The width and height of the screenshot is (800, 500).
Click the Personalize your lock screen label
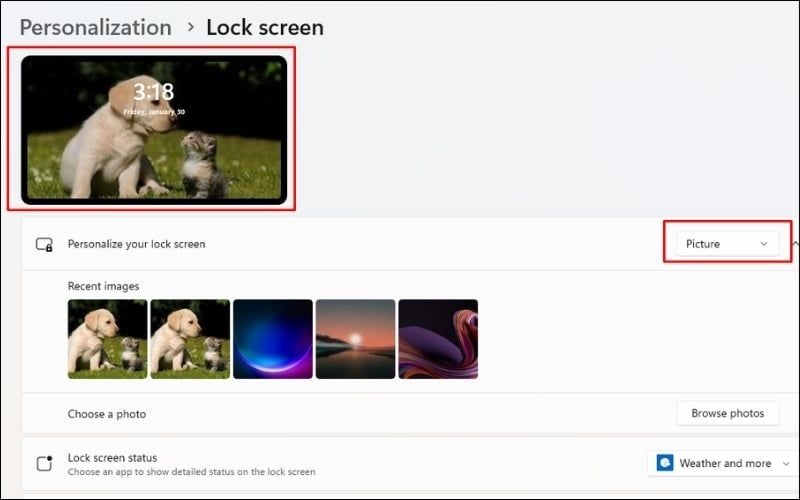click(136, 244)
